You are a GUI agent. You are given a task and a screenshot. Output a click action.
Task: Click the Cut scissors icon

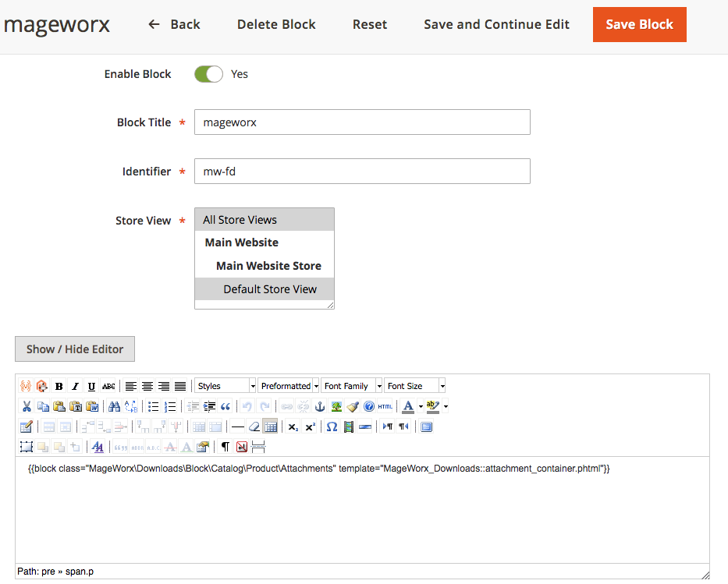click(27, 406)
